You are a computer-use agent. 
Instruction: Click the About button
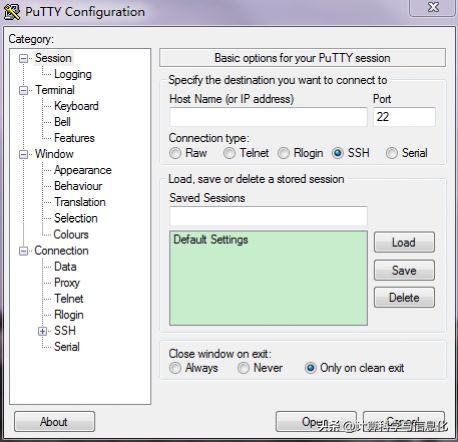[x=54, y=422]
